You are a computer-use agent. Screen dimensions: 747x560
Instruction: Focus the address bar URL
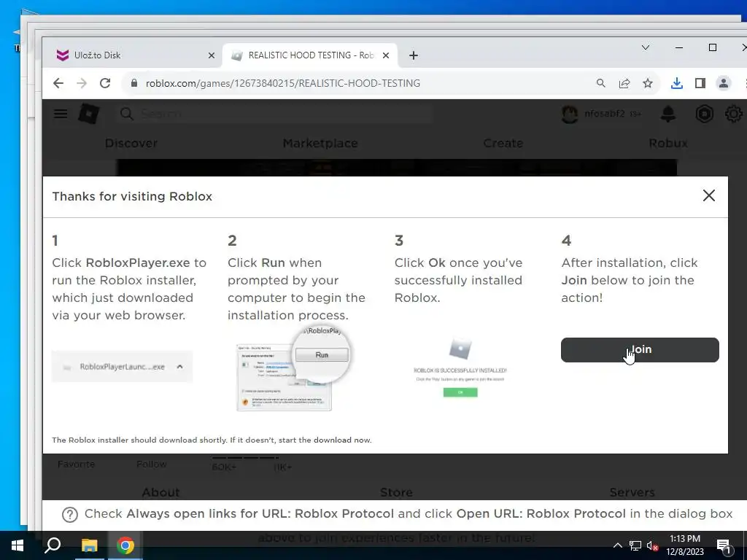point(283,83)
